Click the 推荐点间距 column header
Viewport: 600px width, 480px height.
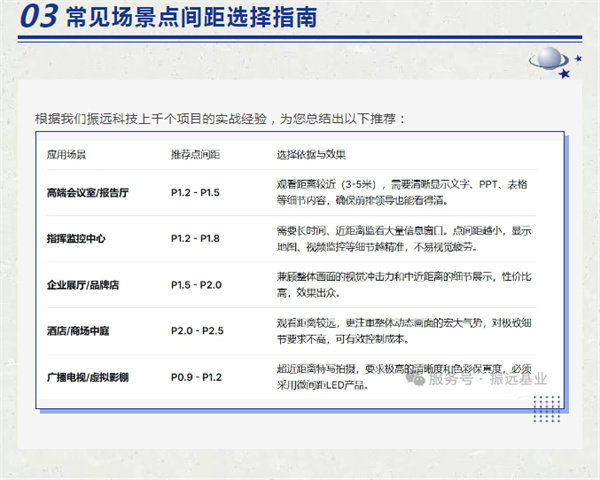[x=195, y=156]
